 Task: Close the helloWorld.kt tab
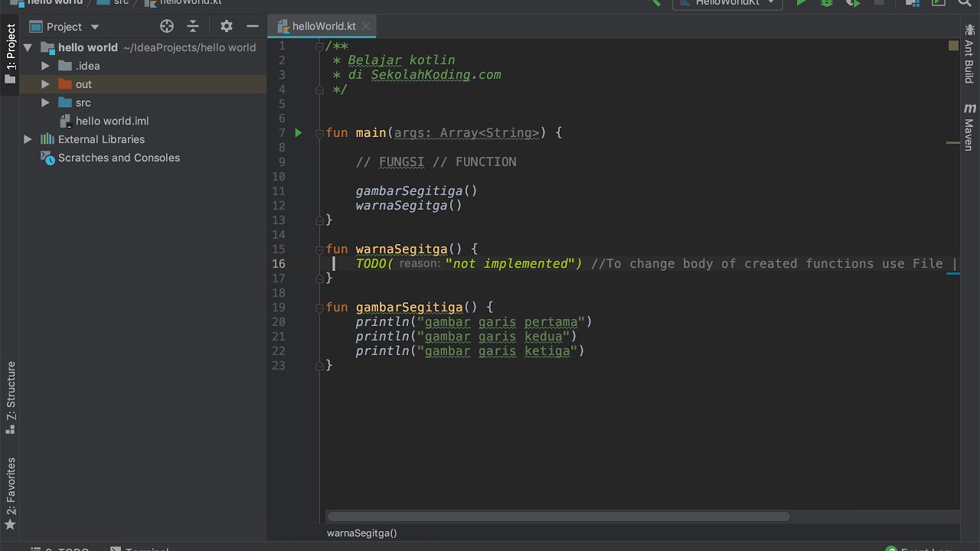[366, 26]
